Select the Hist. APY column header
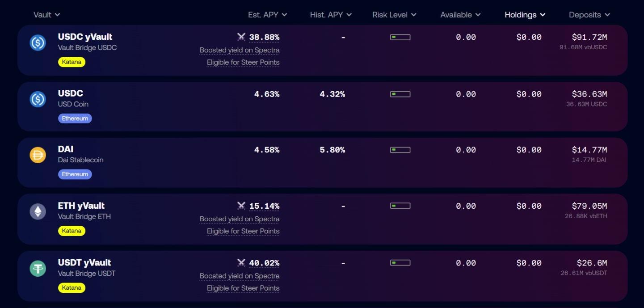The height and width of the screenshot is (308, 644). tap(331, 14)
